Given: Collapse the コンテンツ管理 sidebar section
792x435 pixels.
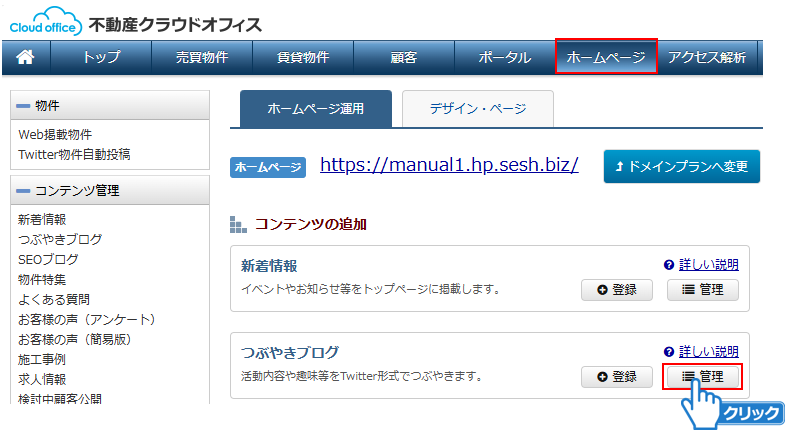Looking at the screenshot, I should [24, 191].
